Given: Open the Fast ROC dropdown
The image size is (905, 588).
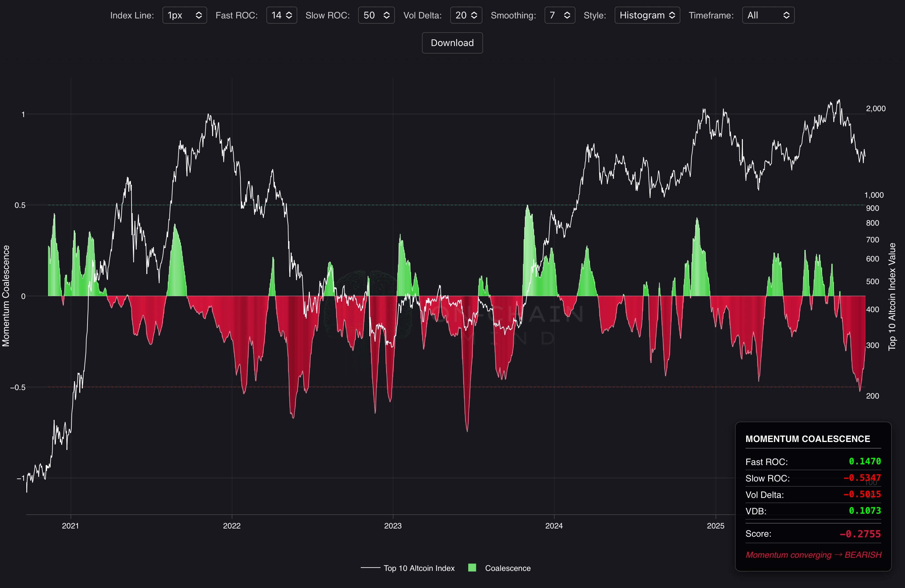Looking at the screenshot, I should click(281, 15).
